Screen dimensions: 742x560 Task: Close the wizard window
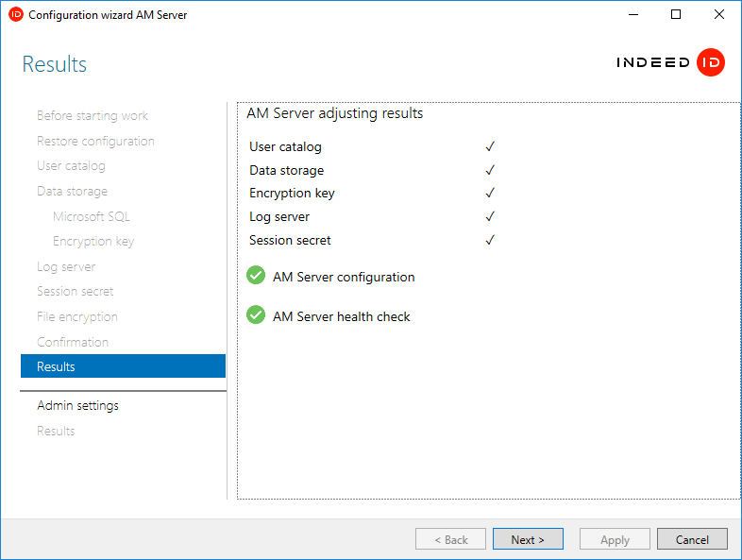tap(719, 14)
